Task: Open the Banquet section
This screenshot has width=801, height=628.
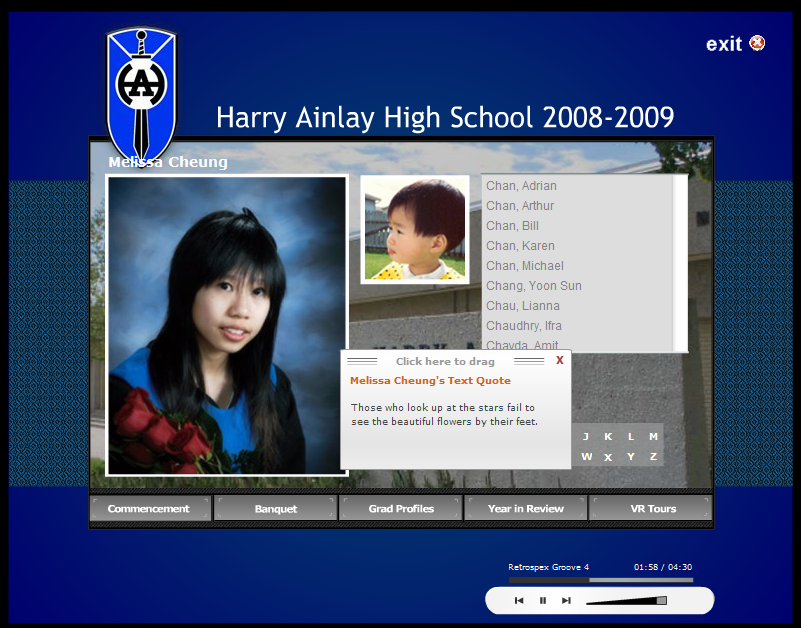Action: [275, 509]
